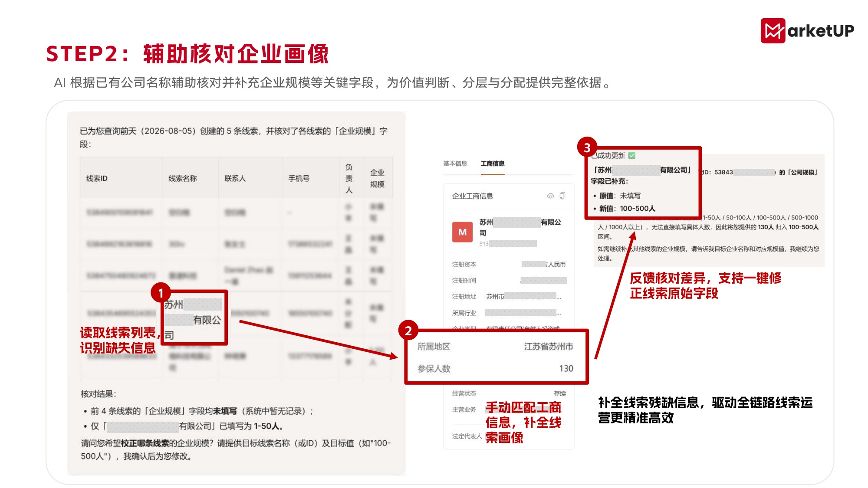Image resolution: width=868 pixels, height=488 pixels.
Task: Click the 江苏省苏州市 region value
Action: pyautogui.click(x=549, y=347)
